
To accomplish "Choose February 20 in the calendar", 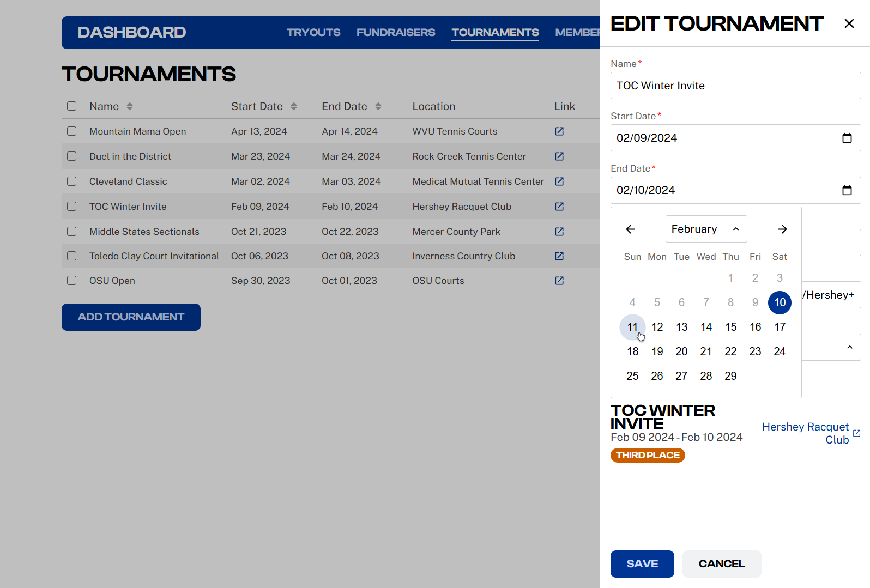I will (681, 351).
